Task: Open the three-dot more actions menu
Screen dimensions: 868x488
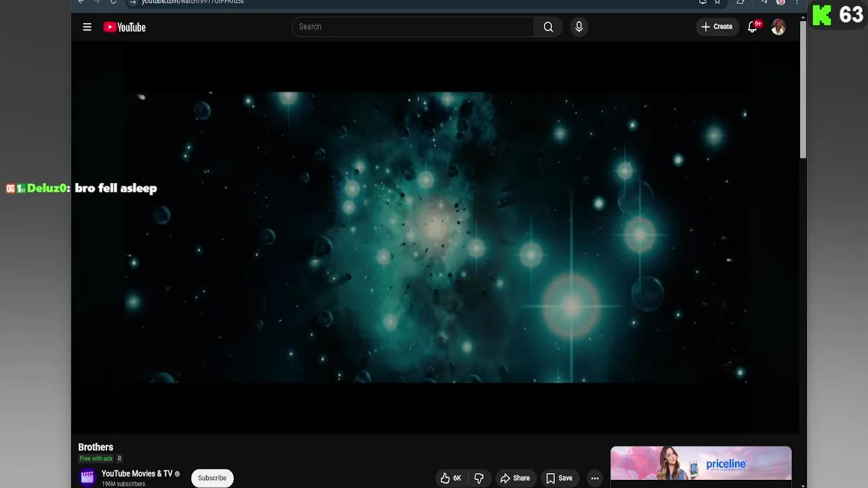Action: (x=595, y=479)
